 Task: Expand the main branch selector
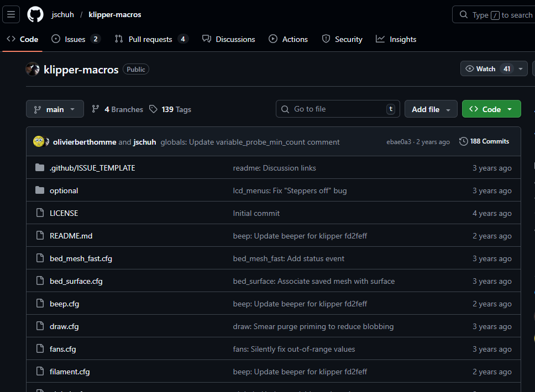[x=55, y=109]
